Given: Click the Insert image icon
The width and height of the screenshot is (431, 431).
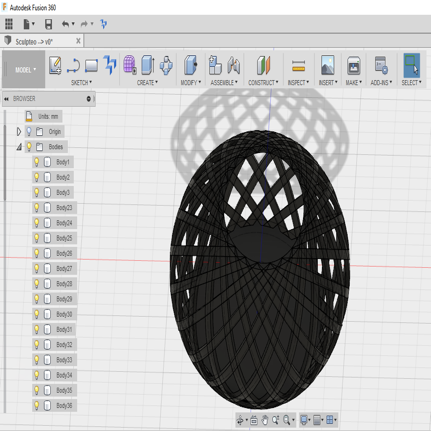Looking at the screenshot, I should 328,65.
